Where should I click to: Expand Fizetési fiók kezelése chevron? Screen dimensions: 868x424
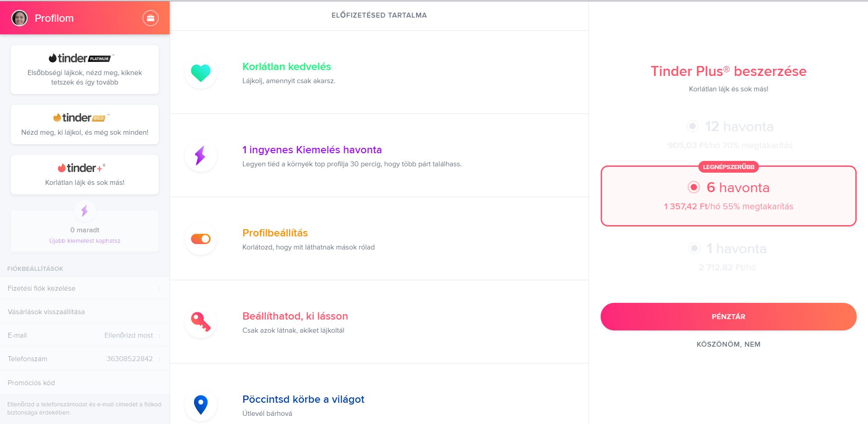point(159,288)
